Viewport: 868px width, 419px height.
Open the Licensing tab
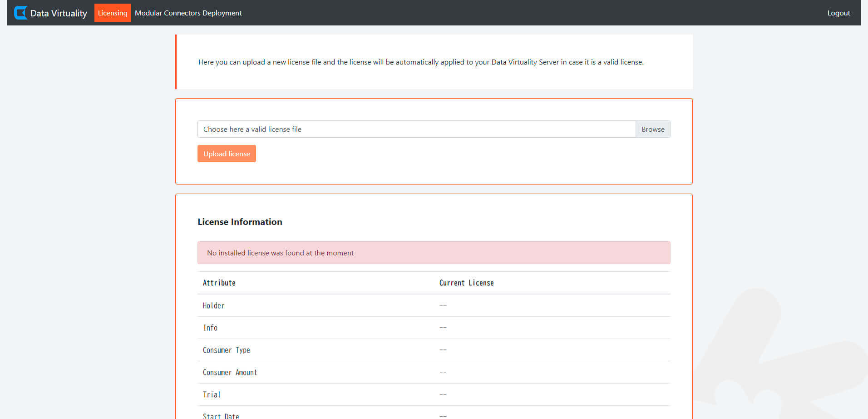(x=113, y=13)
